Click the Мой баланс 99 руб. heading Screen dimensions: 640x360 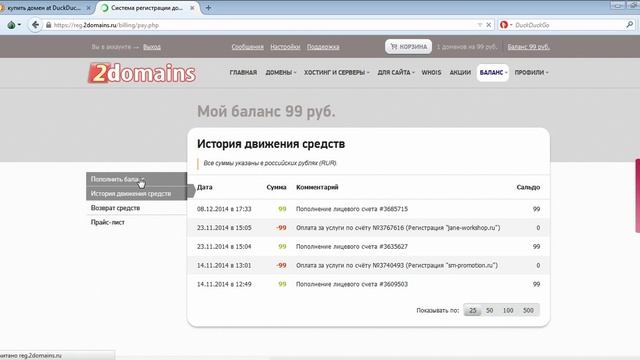pyautogui.click(x=266, y=111)
